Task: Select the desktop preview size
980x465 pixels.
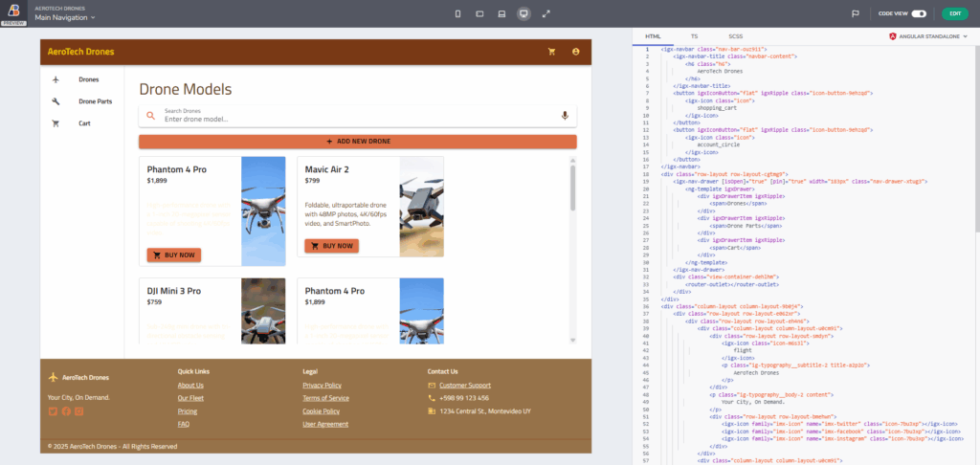Action: pyautogui.click(x=523, y=13)
